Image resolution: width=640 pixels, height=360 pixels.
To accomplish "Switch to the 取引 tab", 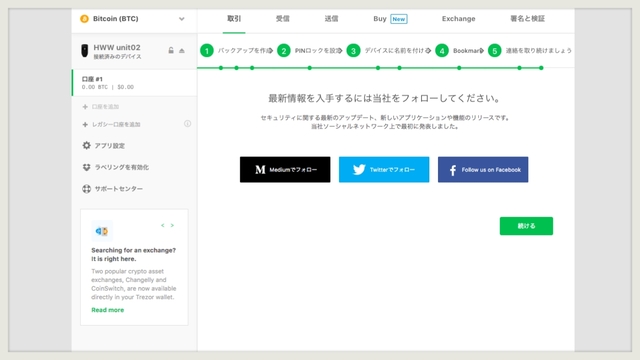I will click(x=234, y=19).
